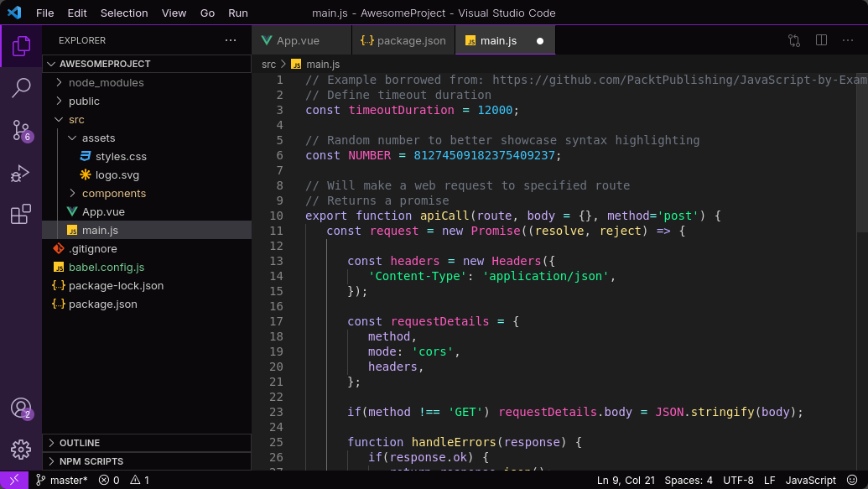Click the editor vertical scrollbar

coord(862,153)
